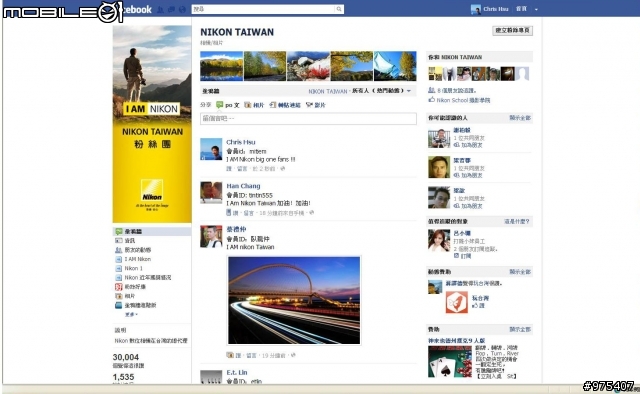Viewport: 640px width, 394px height.
Task: Click Chris Hsu's avatar in the top bar
Action: point(476,9)
